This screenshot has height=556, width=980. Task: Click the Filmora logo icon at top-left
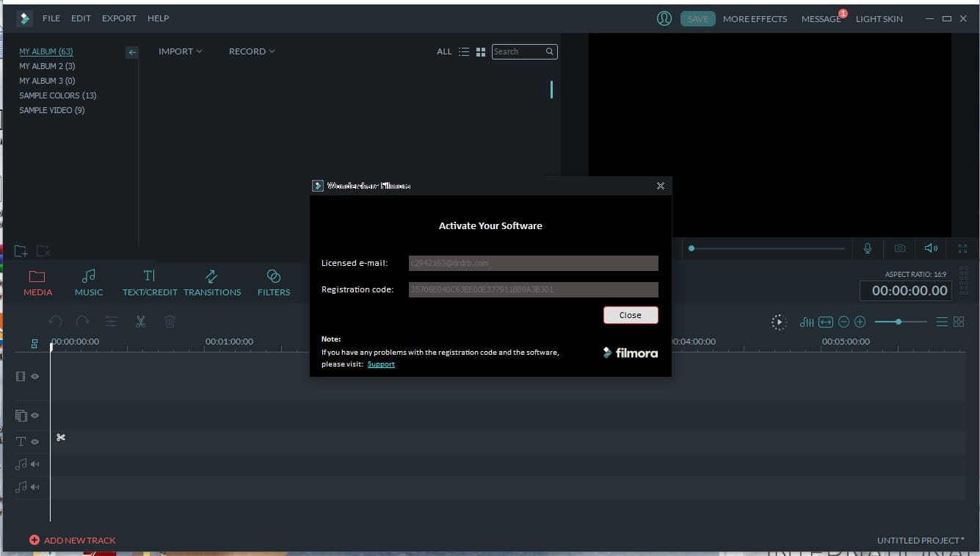[25, 18]
